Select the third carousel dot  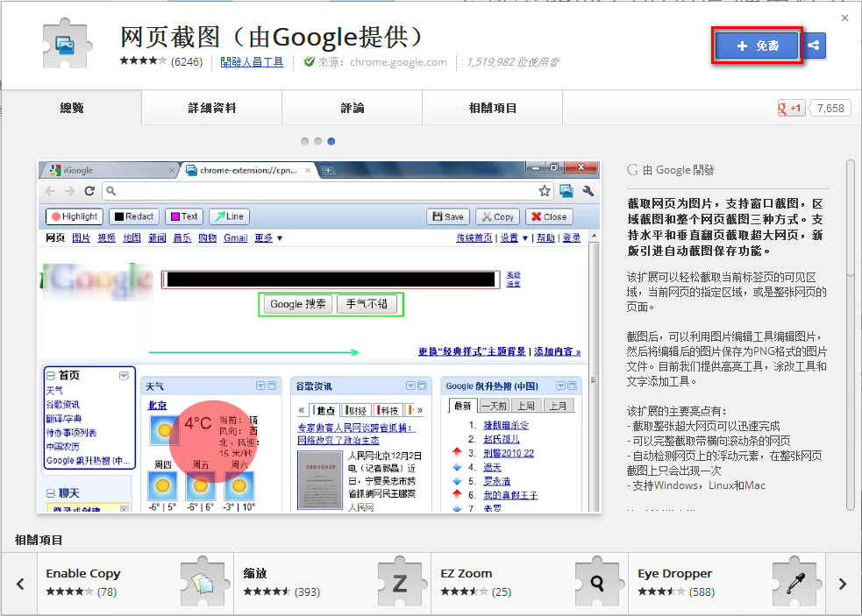[x=331, y=141]
